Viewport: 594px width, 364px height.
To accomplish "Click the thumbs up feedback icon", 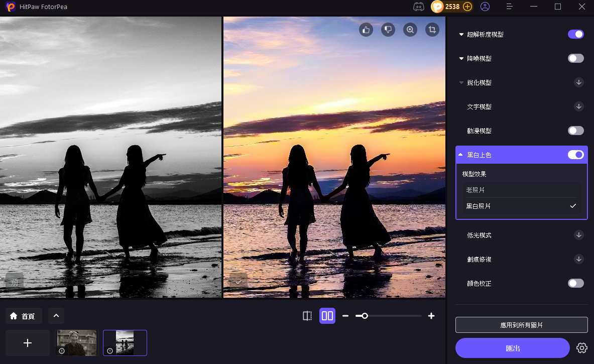I will click(366, 30).
